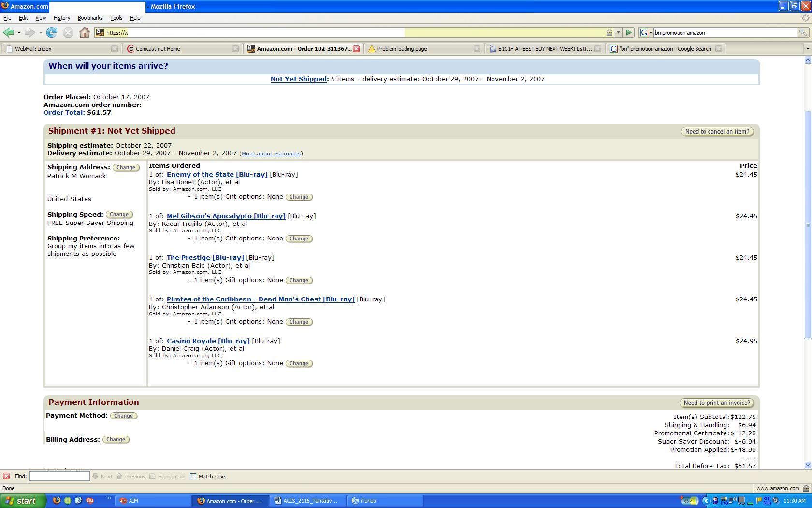Screen dimensions: 812x508
Task: Click the battery time 1:43 tray icon
Action: [x=724, y=501]
